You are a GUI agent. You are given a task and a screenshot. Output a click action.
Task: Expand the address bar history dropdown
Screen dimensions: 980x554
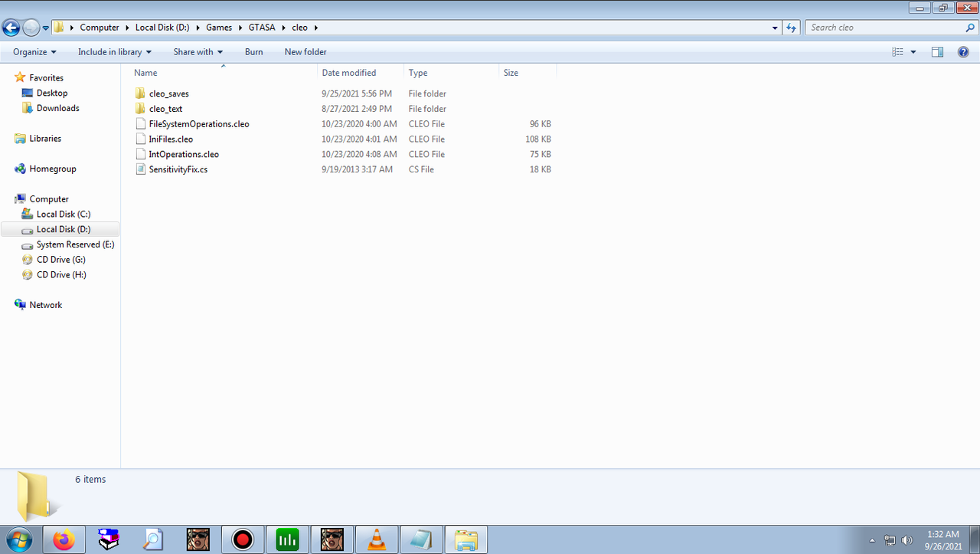pyautogui.click(x=776, y=28)
